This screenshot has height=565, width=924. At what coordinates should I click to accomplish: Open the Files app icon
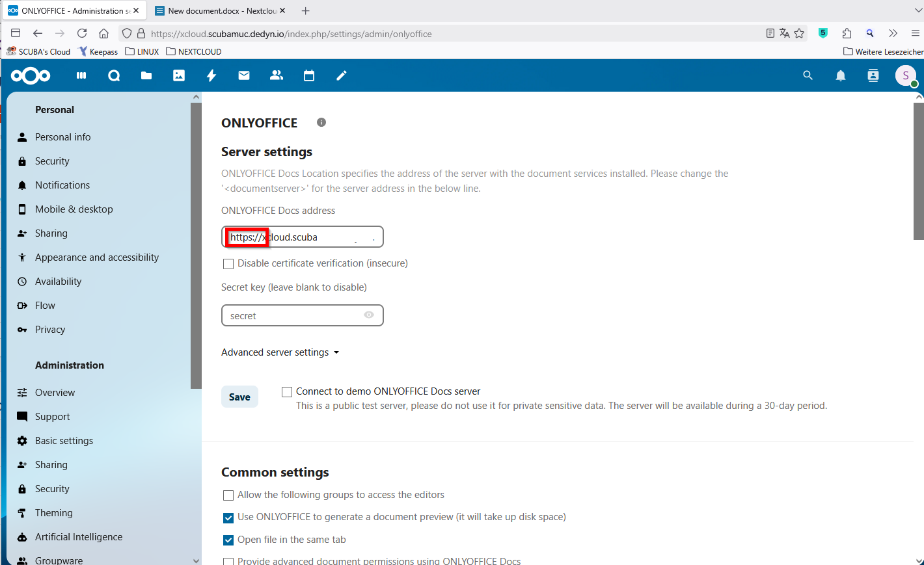(146, 76)
